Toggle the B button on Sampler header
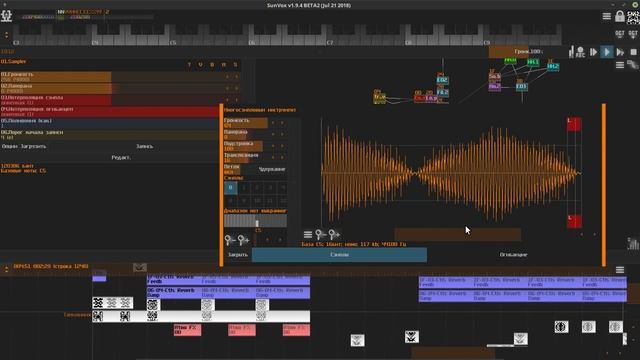 click(x=212, y=64)
